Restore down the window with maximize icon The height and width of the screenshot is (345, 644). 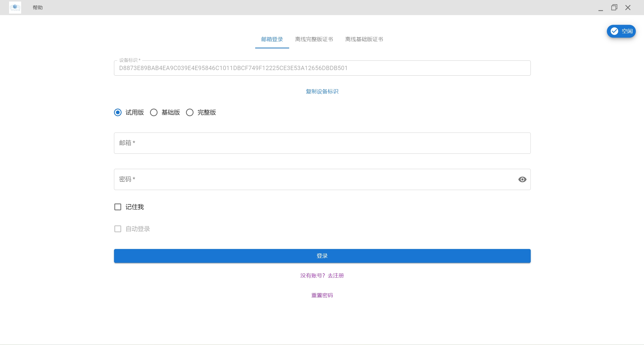[614, 8]
